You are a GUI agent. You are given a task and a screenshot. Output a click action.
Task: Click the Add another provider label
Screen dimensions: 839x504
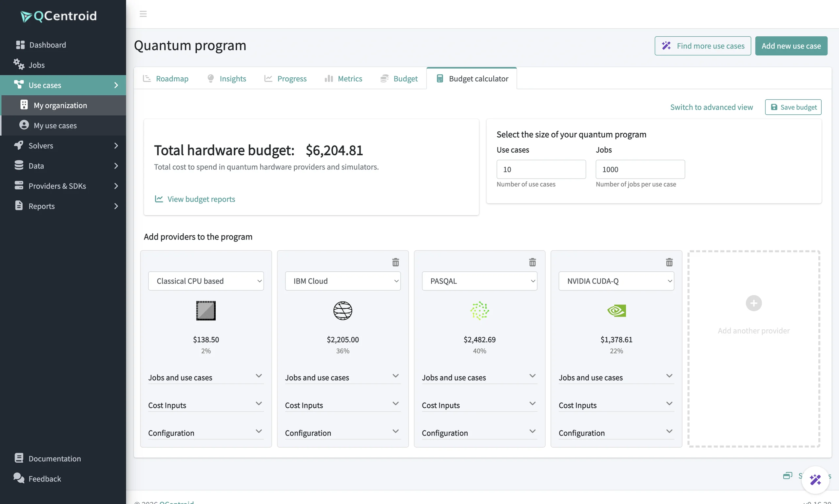tap(753, 330)
